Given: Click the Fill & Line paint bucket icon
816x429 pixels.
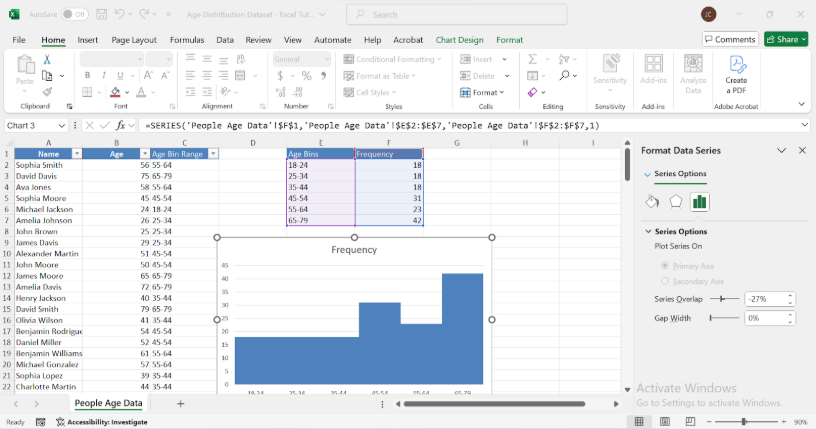Looking at the screenshot, I should pos(652,201).
